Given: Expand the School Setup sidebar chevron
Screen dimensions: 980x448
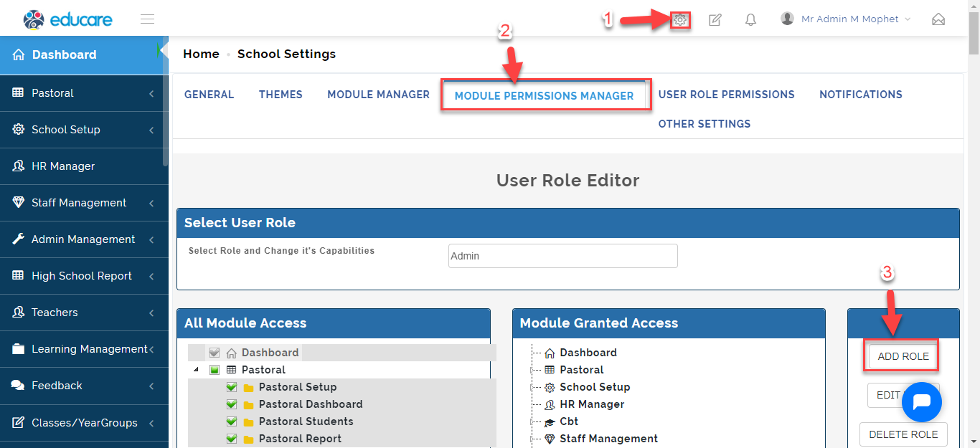Looking at the screenshot, I should click(151, 130).
